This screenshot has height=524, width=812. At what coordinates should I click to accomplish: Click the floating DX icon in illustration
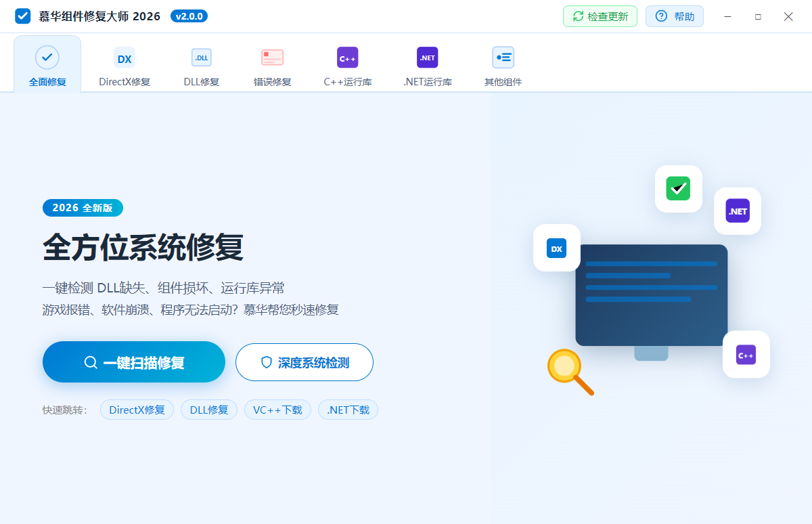pos(557,248)
